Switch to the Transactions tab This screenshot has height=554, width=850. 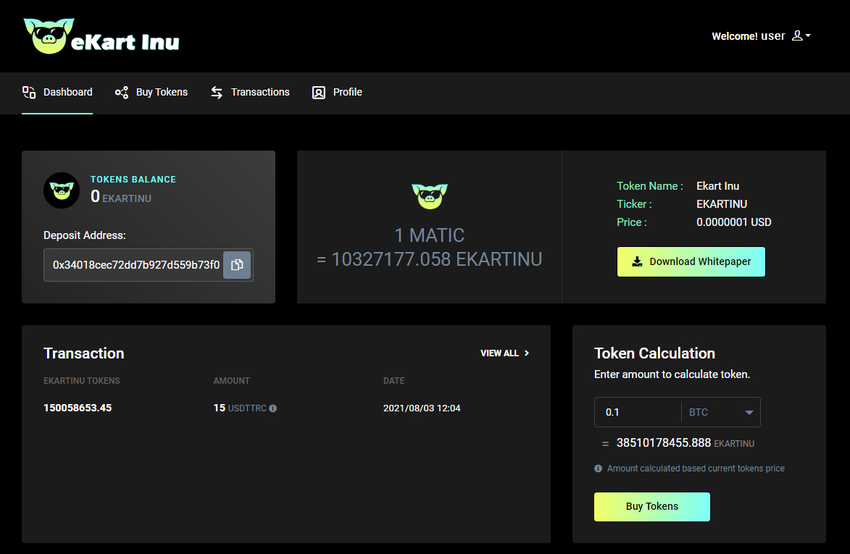click(259, 92)
